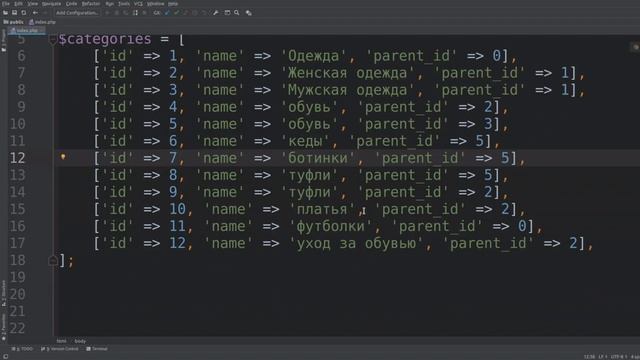This screenshot has height=360, width=640.
Task: Open the Run menu
Action: 109,4
